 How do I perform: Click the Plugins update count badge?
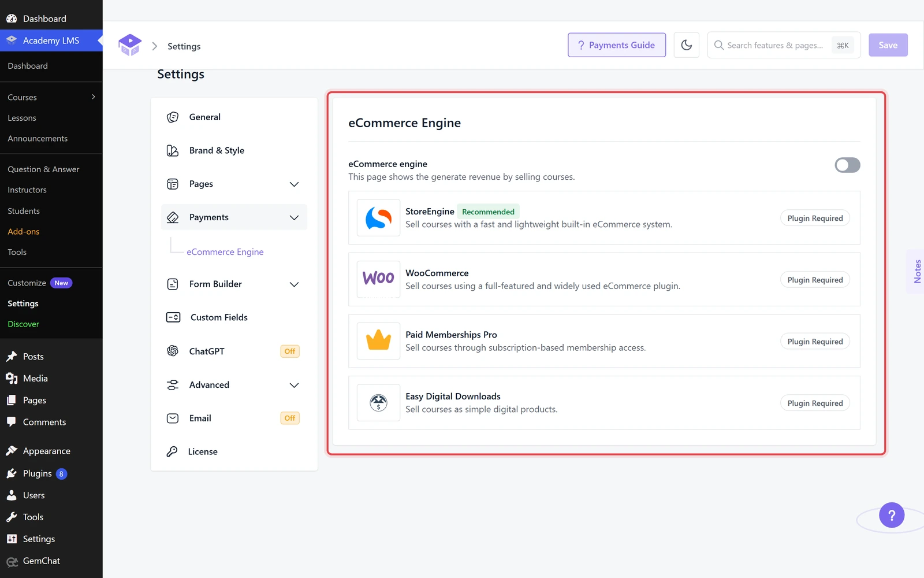pos(61,474)
